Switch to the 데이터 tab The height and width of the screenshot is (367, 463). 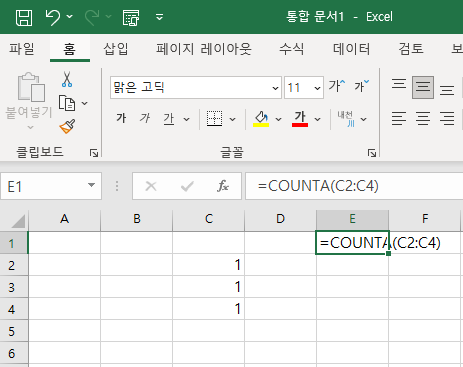351,49
